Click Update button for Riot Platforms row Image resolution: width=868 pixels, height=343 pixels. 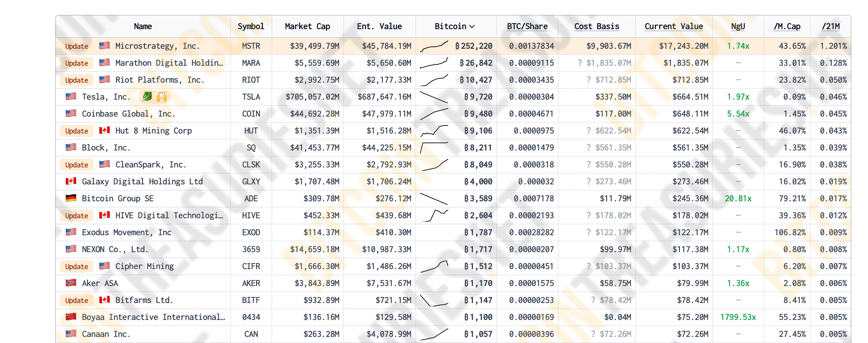click(77, 80)
